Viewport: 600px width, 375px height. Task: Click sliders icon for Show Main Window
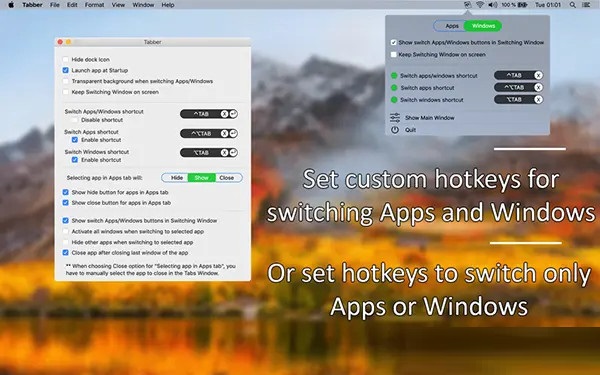395,117
